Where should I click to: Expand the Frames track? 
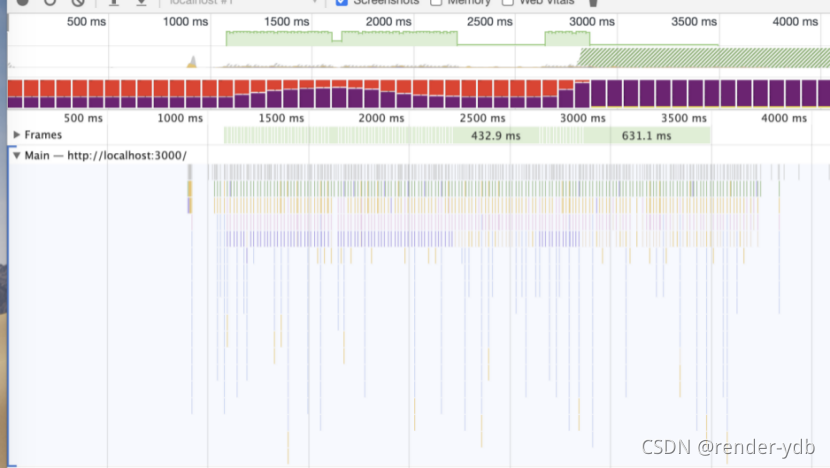pos(16,135)
